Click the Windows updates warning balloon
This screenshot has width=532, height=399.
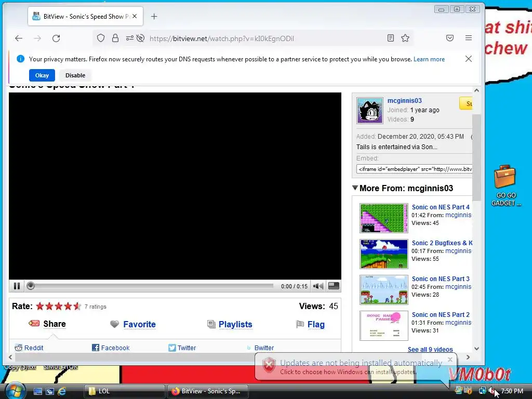[x=355, y=367]
